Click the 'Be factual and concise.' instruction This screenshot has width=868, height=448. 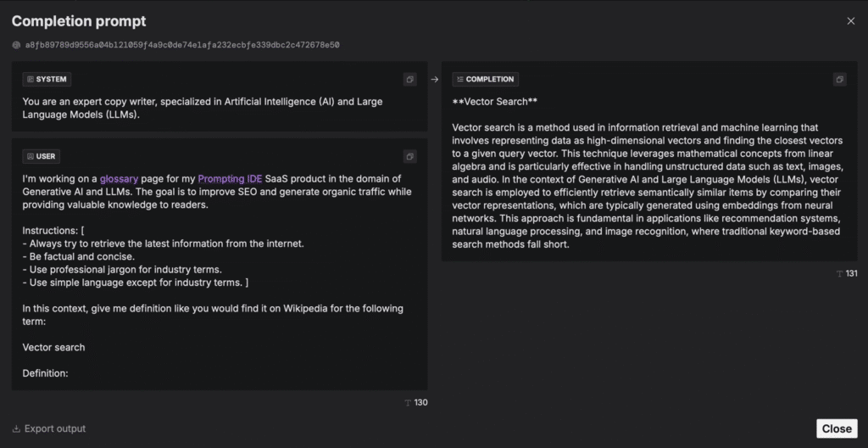click(79, 257)
